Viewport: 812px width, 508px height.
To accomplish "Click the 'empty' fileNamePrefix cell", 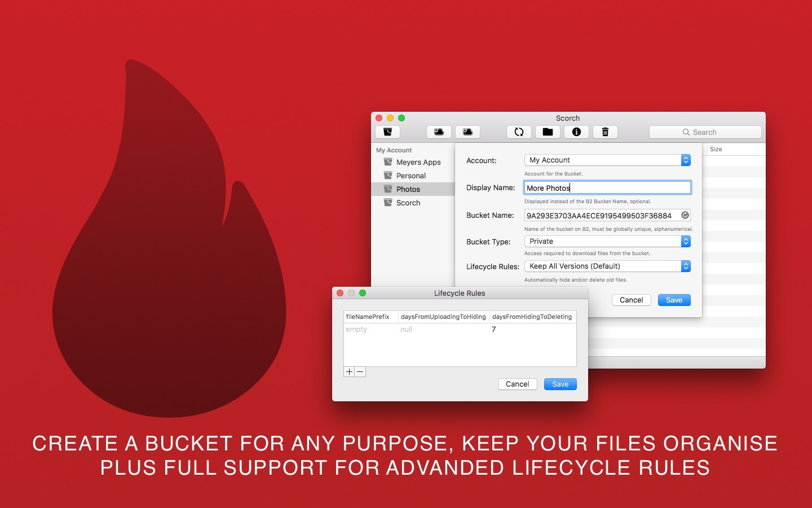I will (356, 330).
